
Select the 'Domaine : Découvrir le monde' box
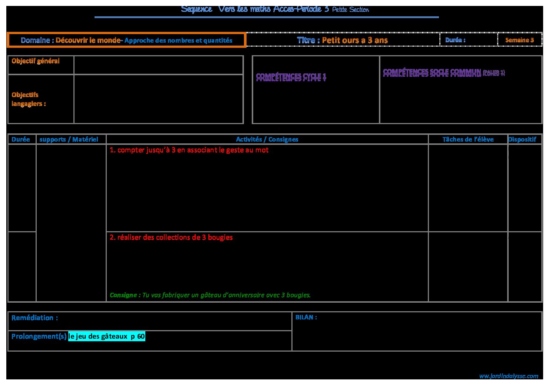pos(126,40)
